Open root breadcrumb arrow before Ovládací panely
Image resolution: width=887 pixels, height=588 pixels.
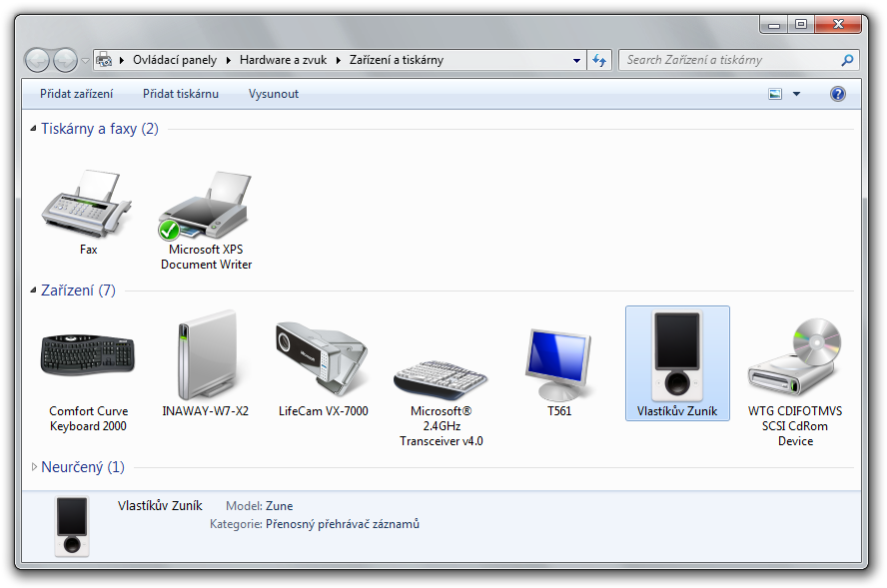coord(122,60)
